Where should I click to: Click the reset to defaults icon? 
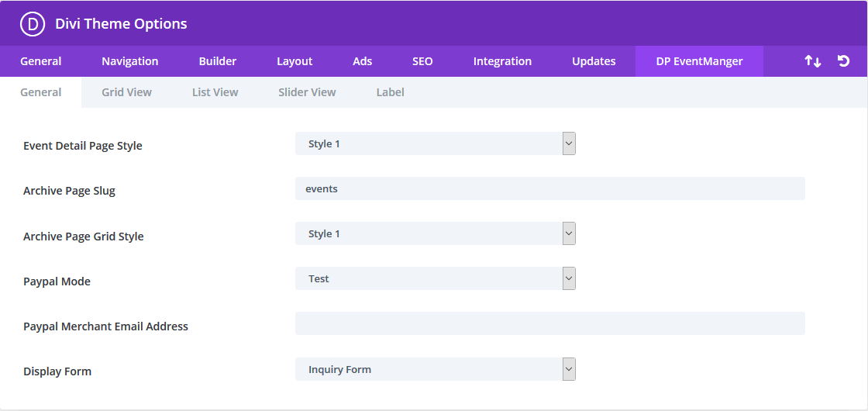pyautogui.click(x=844, y=61)
